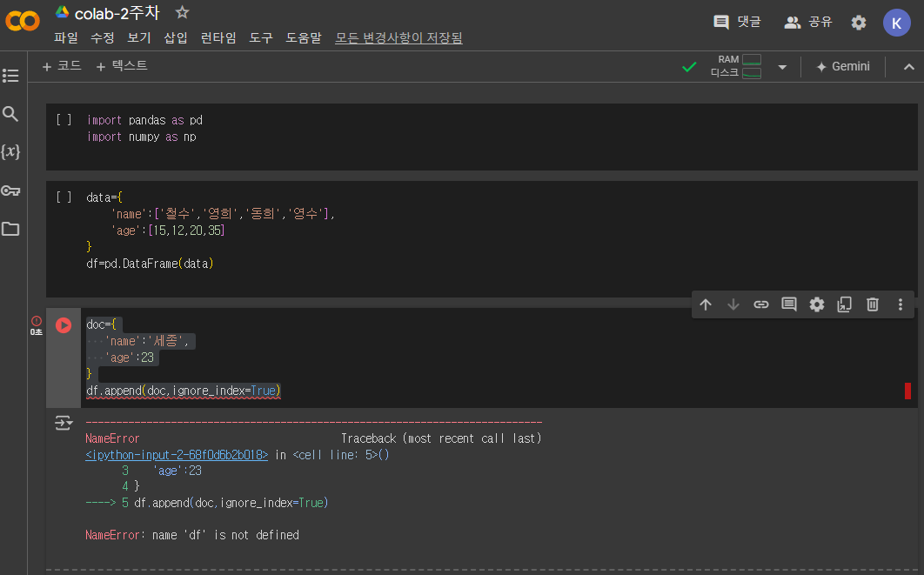Image resolution: width=924 pixels, height=575 pixels.
Task: Open the 도구 menu
Action: [260, 37]
